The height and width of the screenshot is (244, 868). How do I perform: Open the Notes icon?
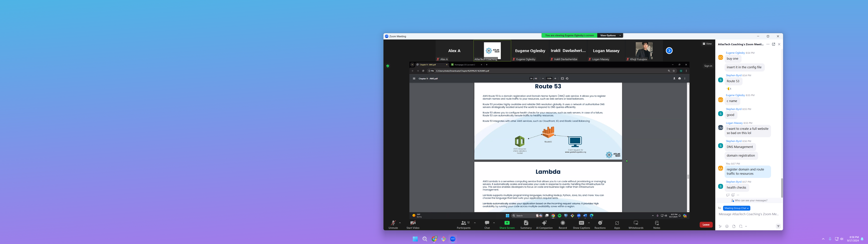click(657, 223)
